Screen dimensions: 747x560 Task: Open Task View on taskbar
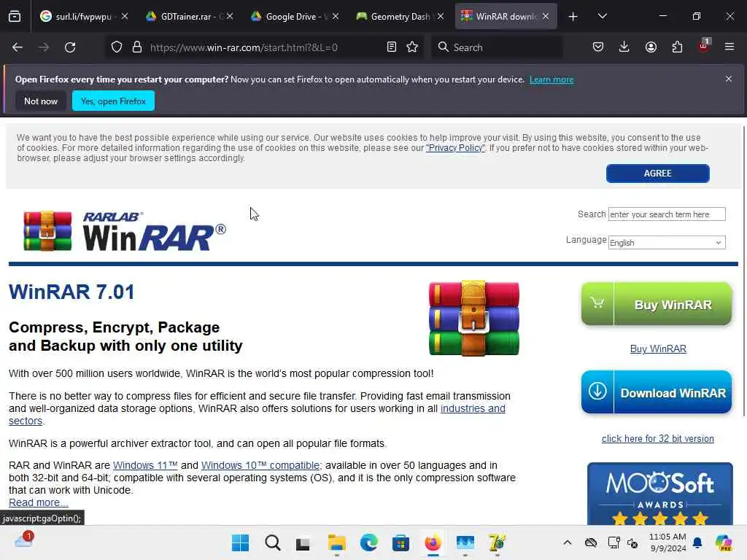point(303,542)
